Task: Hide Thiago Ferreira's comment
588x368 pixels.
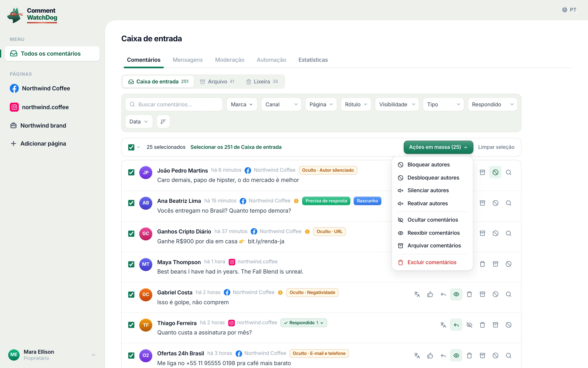Action: click(x=469, y=325)
